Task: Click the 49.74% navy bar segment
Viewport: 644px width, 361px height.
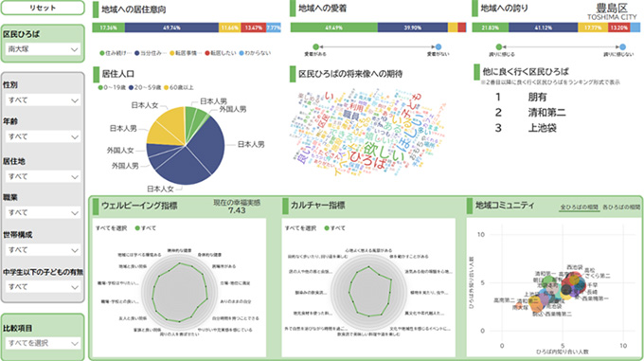Action: (171, 27)
